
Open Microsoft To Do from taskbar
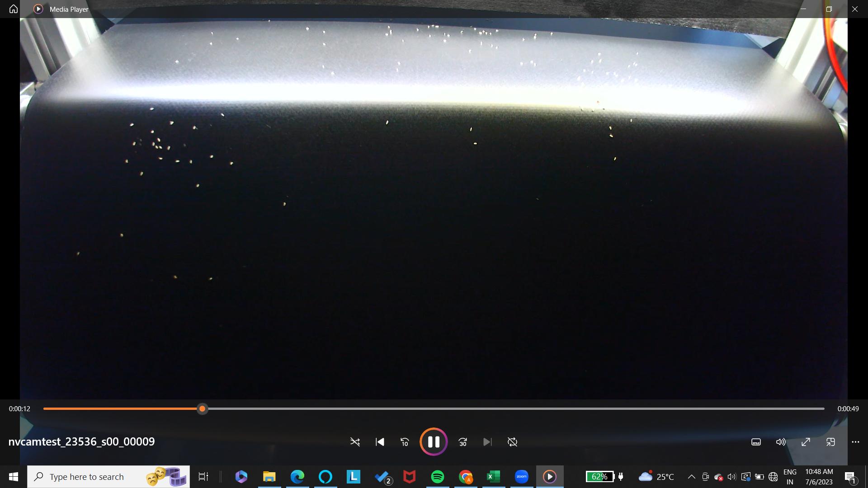coord(382,477)
